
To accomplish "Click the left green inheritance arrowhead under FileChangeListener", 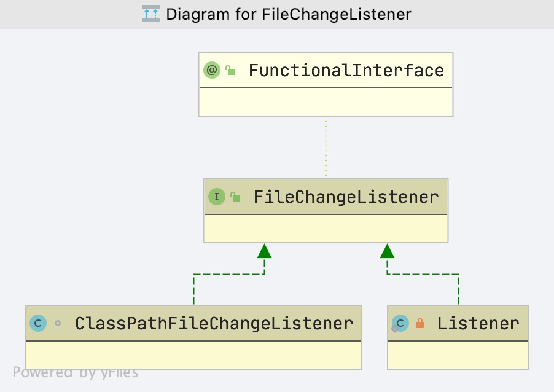I will click(x=264, y=251).
